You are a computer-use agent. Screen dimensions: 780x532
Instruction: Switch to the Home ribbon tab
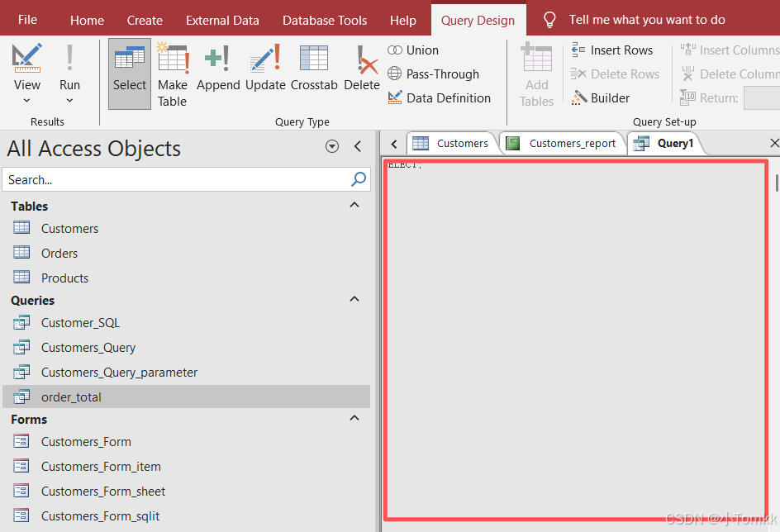click(87, 21)
